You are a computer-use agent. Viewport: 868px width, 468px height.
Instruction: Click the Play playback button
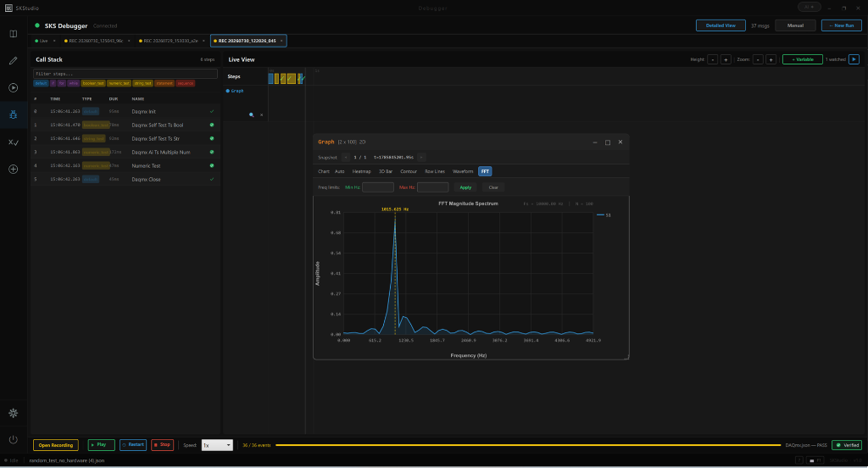102,445
